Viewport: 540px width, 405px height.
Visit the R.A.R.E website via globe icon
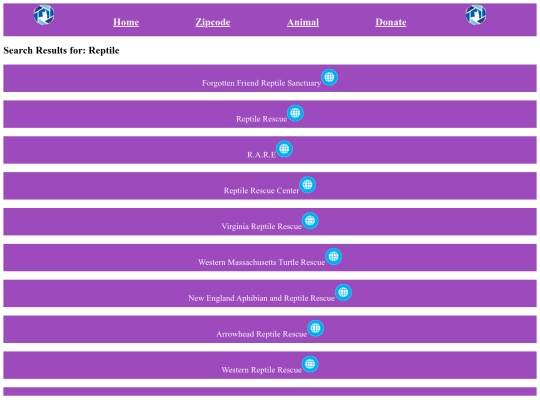pyautogui.click(x=284, y=149)
